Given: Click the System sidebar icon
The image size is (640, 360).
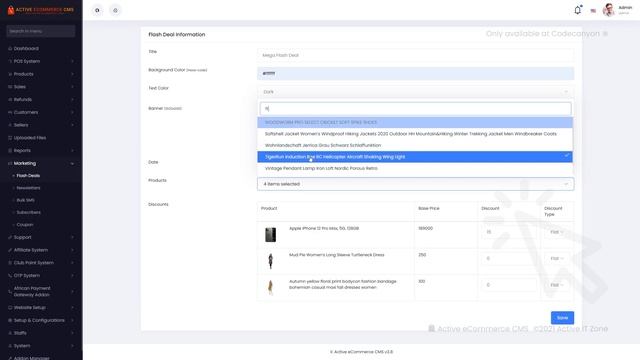Looking at the screenshot, I should (10, 346).
